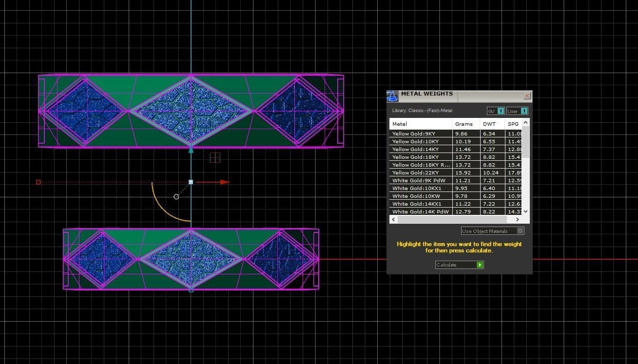Toggle the User library switch

click(517, 111)
